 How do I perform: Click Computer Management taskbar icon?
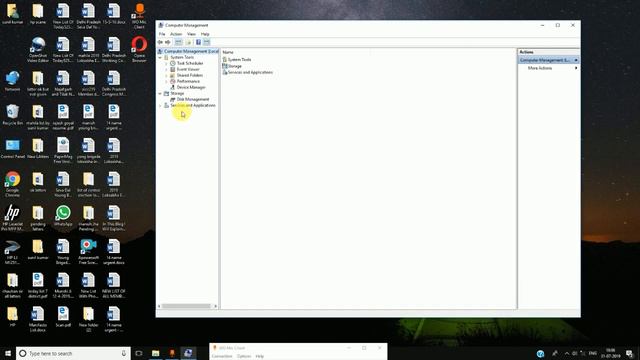coord(188,353)
